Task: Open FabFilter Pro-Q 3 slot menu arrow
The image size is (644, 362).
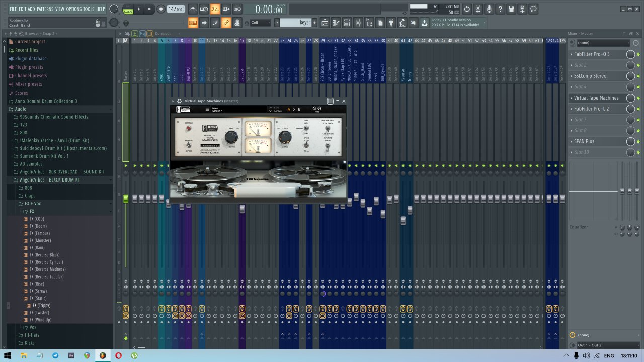Action: (572, 54)
